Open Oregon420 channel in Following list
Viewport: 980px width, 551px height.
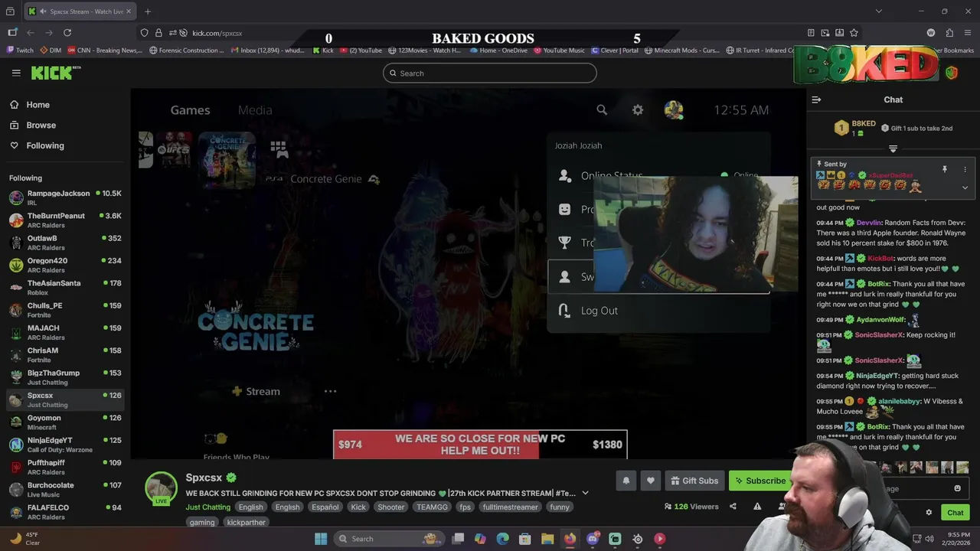[x=65, y=265]
